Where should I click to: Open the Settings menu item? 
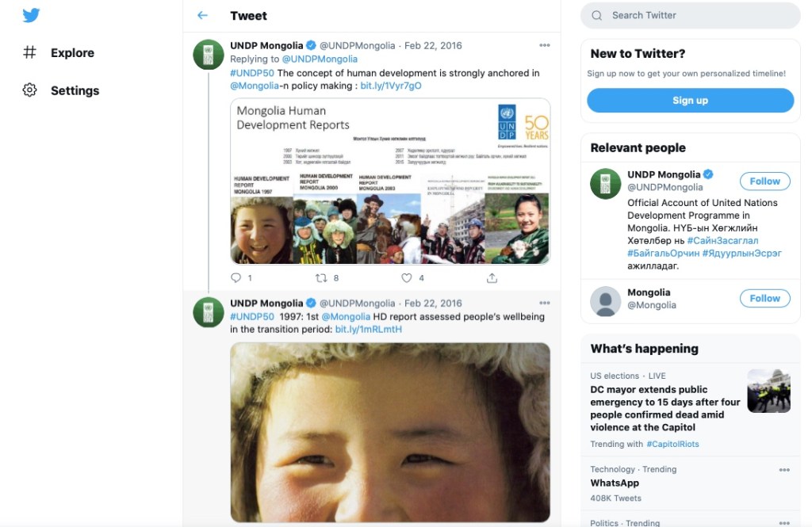pos(75,90)
